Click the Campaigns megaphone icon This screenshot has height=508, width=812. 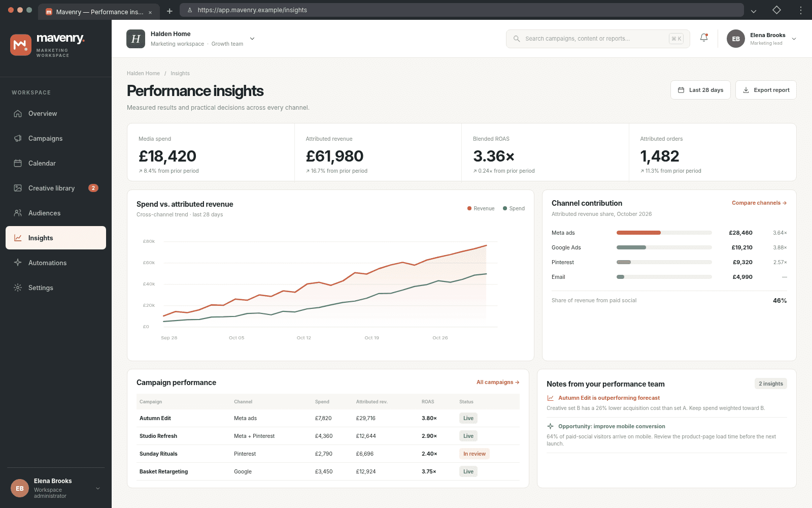18,138
